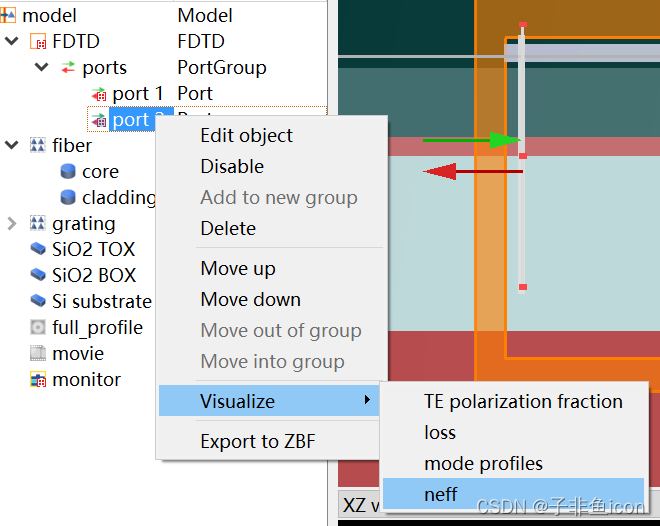Click the full_profile monitor icon
Screen dimensions: 660x526
pos(38,327)
